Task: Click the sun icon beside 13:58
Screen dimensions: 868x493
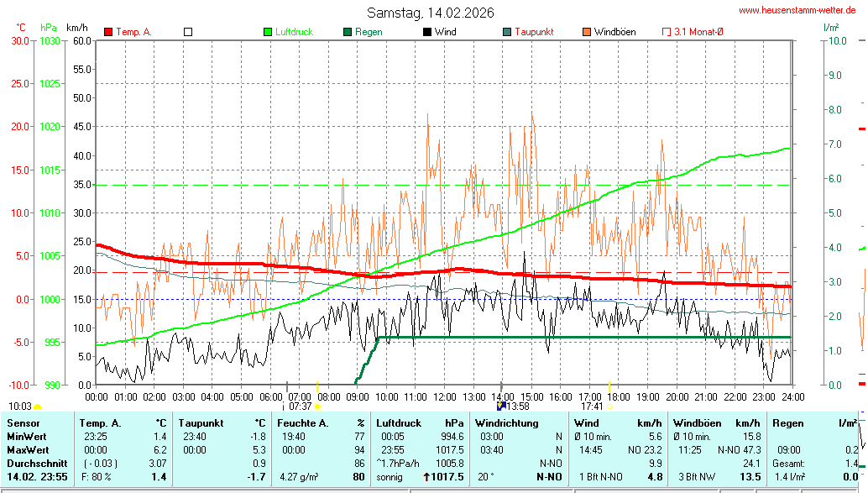Action: (502, 406)
